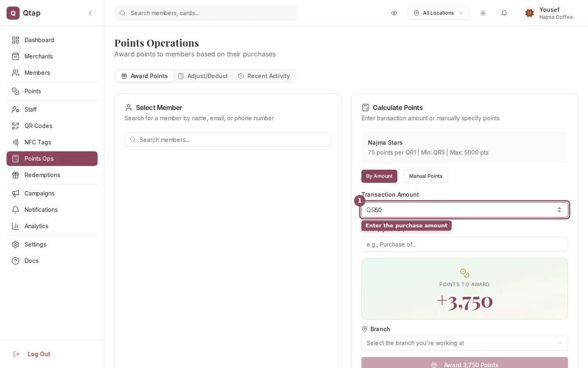
Task: Focus the top search members, cards field
Action: click(x=206, y=13)
